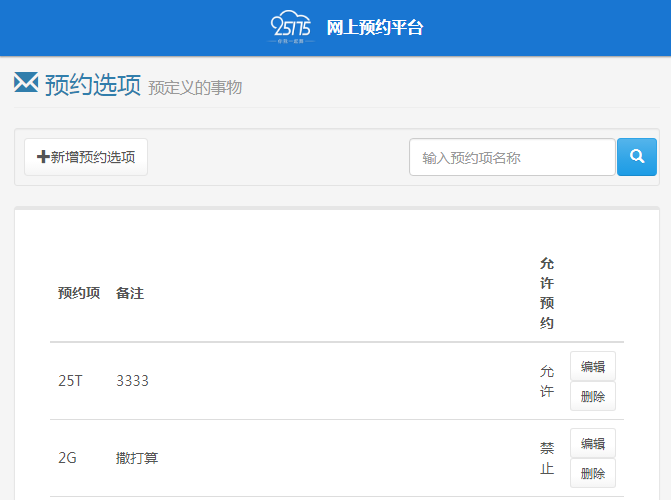
Task: Click the 25775 logo in header
Action: tap(292, 27)
